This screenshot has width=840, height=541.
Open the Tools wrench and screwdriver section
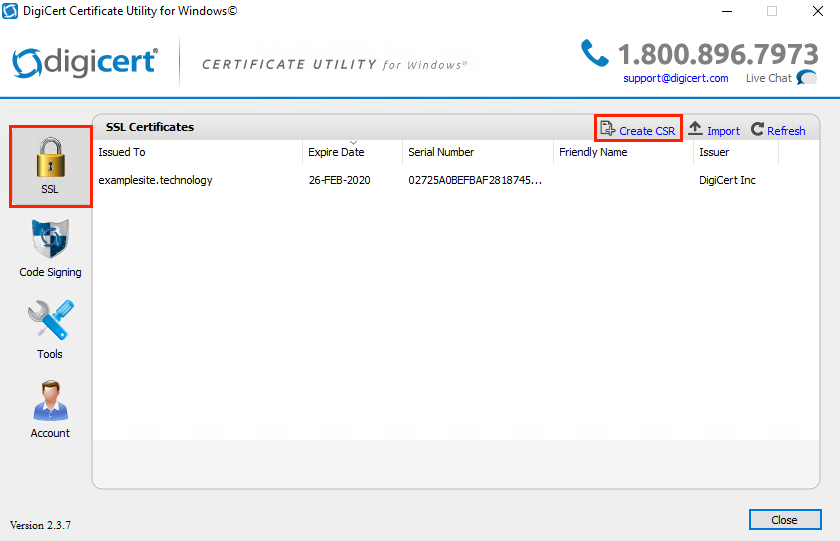(x=50, y=329)
